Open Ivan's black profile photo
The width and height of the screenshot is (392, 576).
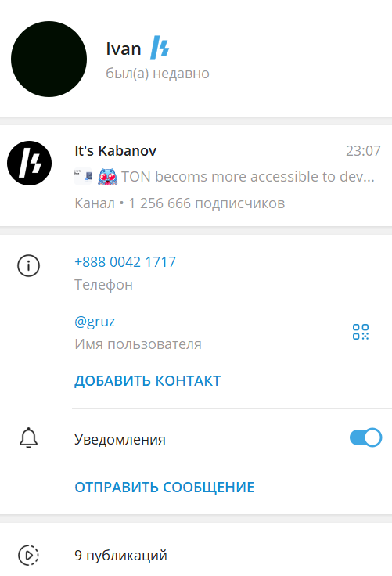(49, 59)
